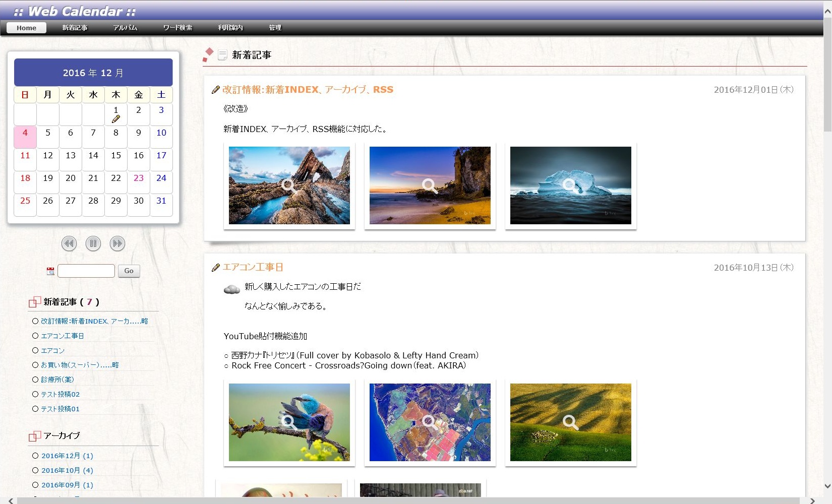The width and height of the screenshot is (832, 504).
Task: Click the pencil icon on December 1
Action: (116, 119)
